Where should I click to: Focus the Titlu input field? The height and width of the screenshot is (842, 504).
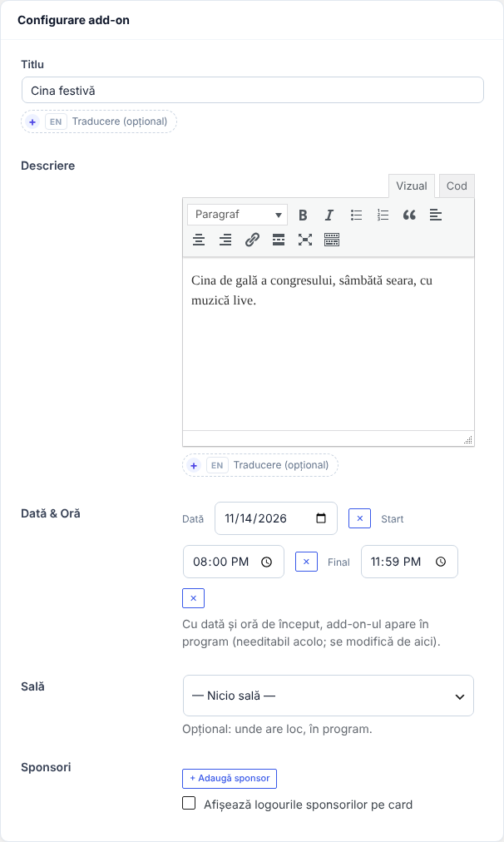[x=253, y=90]
